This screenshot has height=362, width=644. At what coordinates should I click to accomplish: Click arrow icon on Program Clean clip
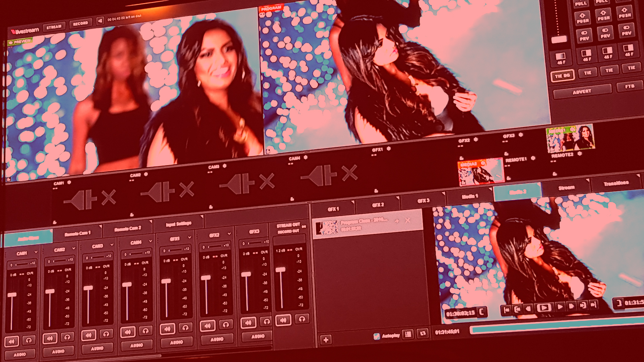(397, 221)
